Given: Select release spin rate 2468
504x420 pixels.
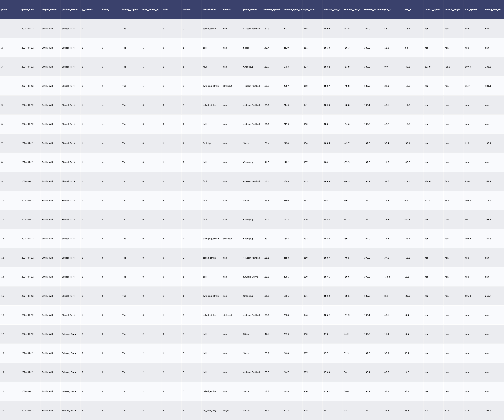Looking at the screenshot, I should 286,353.
